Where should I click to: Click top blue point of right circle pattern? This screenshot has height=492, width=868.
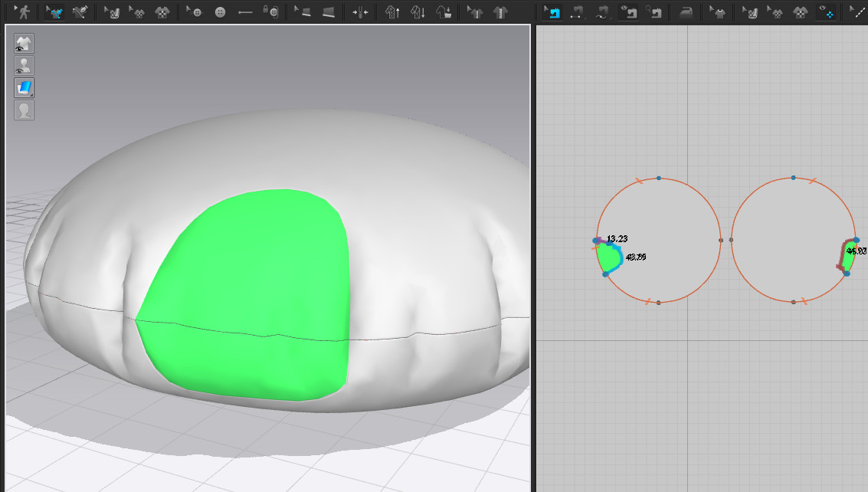793,178
